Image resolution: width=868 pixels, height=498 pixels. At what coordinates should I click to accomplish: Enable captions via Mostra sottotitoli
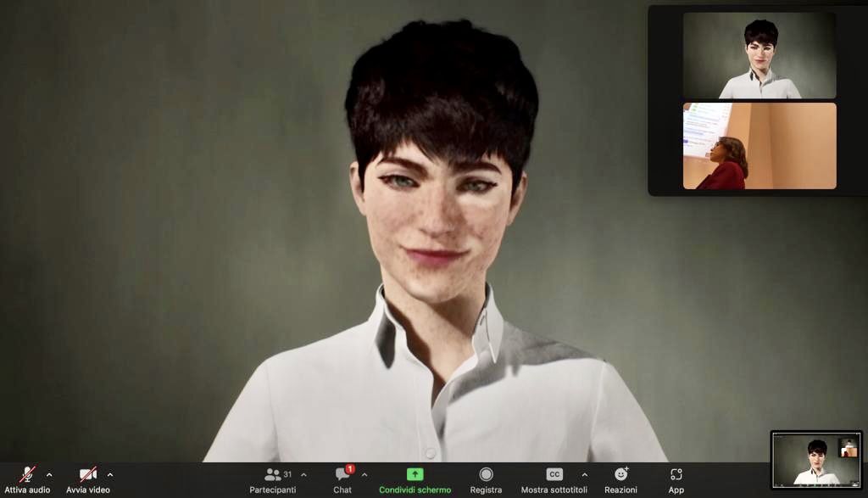pyautogui.click(x=554, y=479)
